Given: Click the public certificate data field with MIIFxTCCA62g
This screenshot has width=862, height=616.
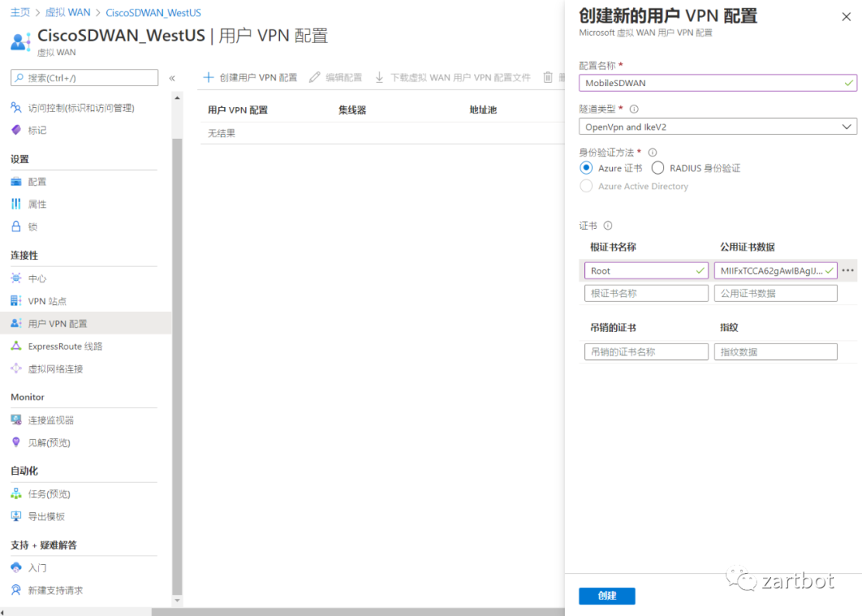Looking at the screenshot, I should tap(776, 270).
